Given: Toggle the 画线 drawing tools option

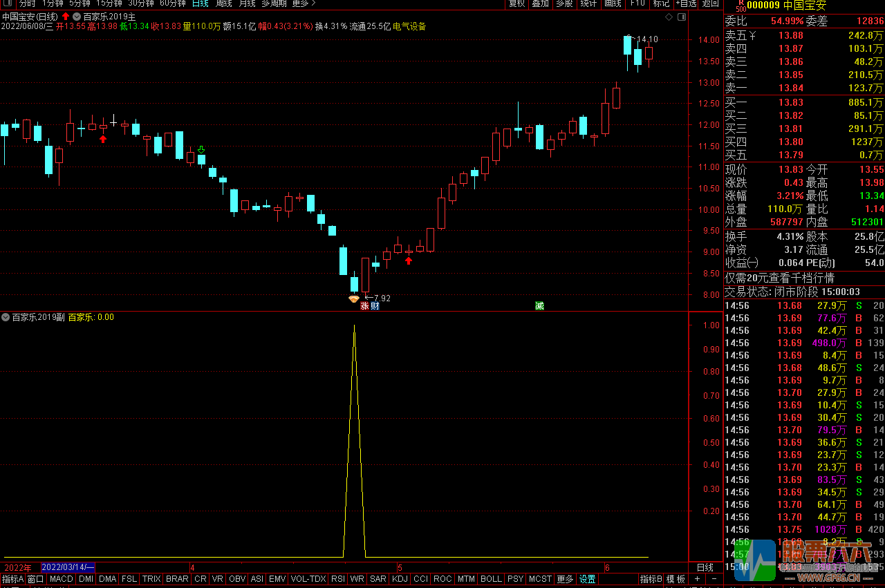Looking at the screenshot, I should pos(613,3).
